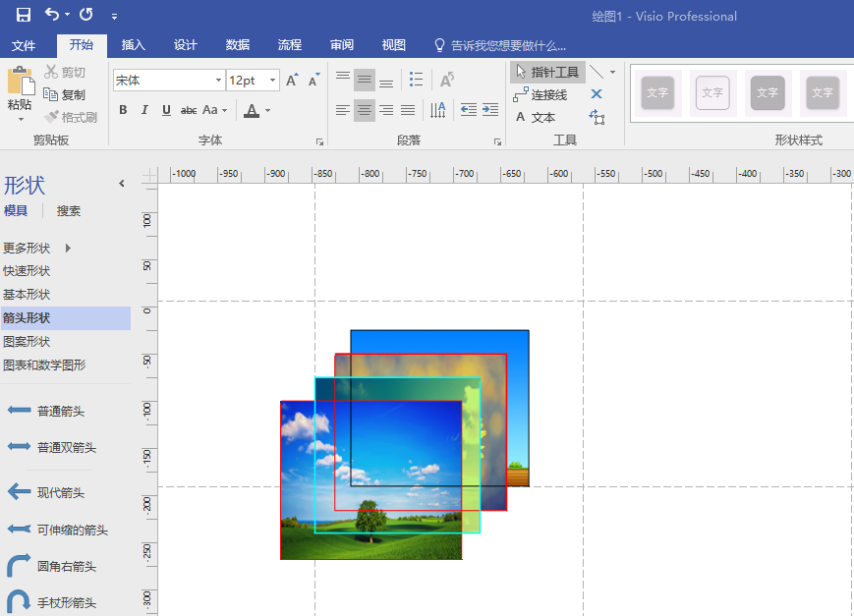Viewport: 854px width, 616px height.
Task: Align text left
Action: click(343, 111)
